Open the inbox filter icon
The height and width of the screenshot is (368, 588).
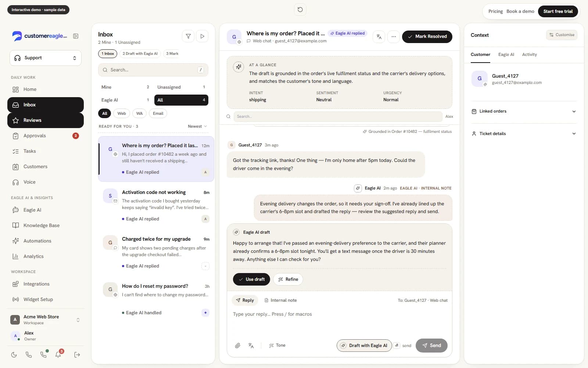pyautogui.click(x=188, y=36)
